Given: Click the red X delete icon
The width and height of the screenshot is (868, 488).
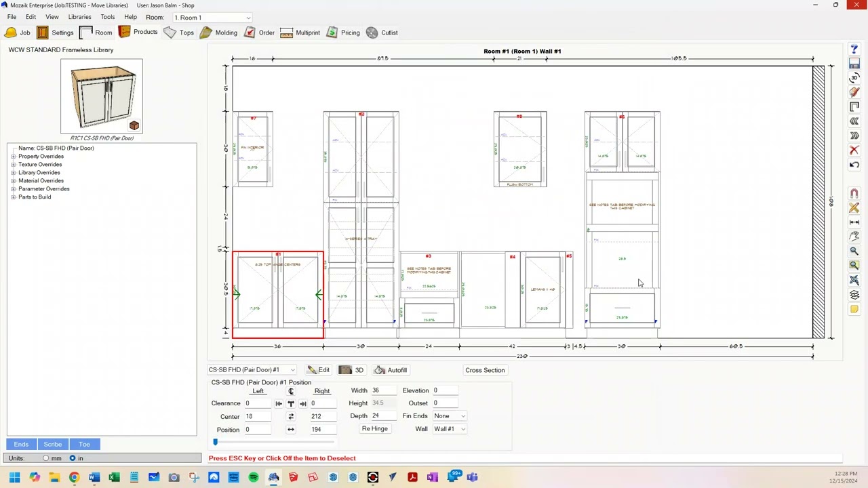Looking at the screenshot, I should point(854,150).
